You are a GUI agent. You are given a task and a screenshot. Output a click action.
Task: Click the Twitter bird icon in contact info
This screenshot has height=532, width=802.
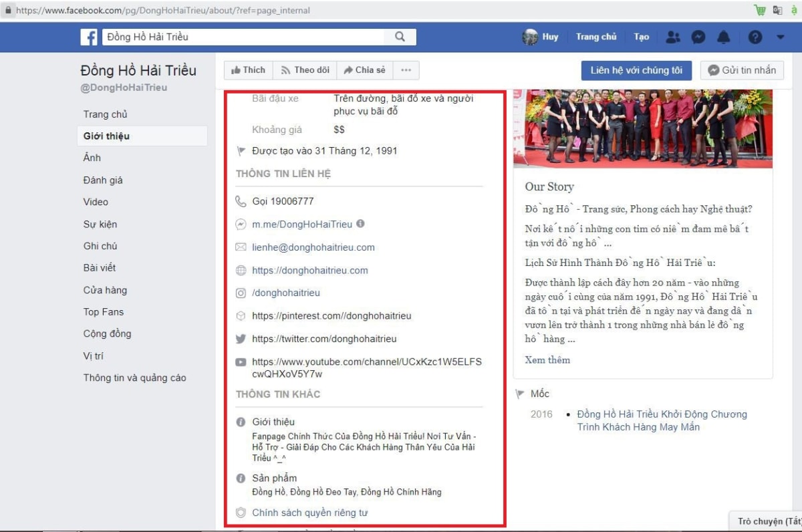pos(241,339)
